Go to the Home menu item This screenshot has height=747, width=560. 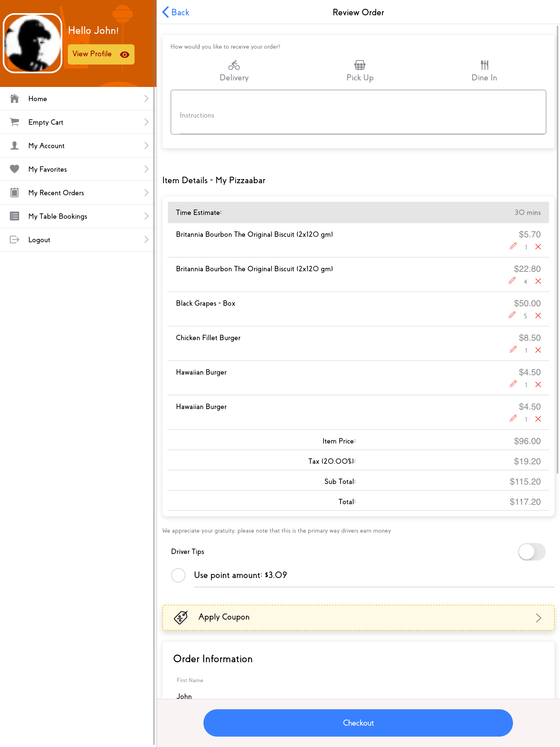pos(78,99)
